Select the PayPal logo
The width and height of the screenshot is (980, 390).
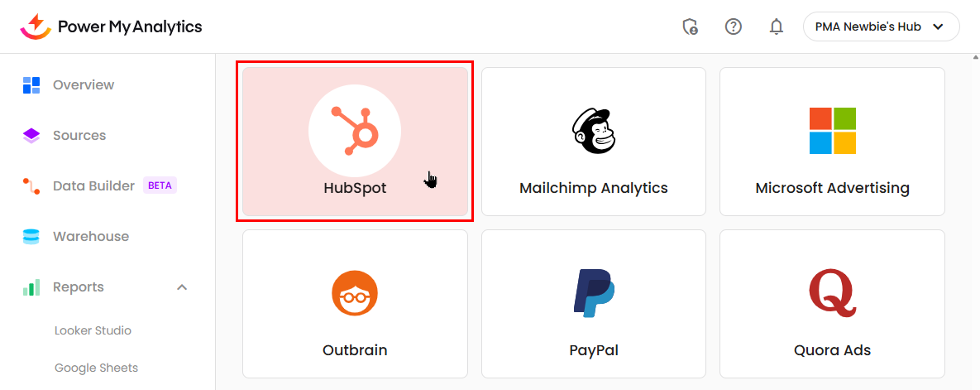pos(593,293)
